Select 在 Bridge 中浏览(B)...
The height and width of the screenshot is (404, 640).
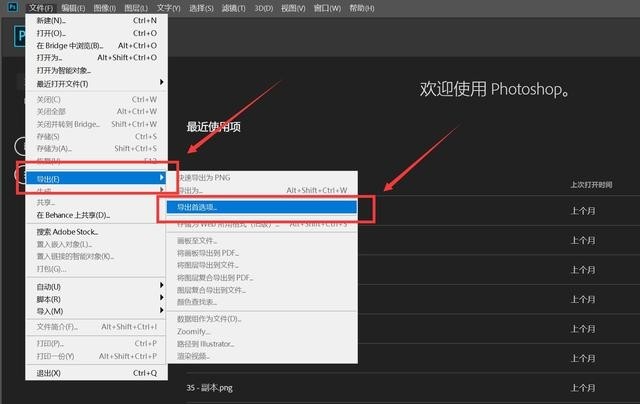[x=96, y=45]
